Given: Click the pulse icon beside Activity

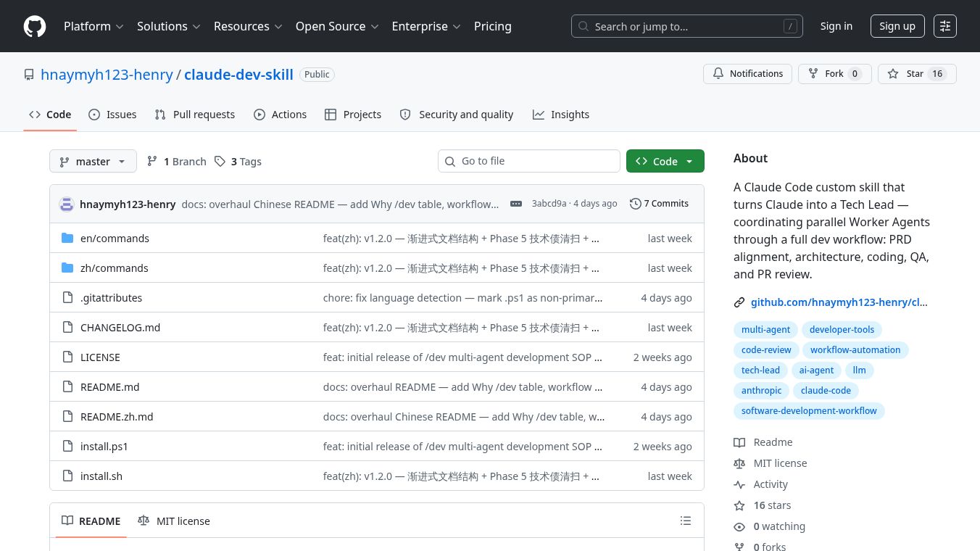Looking at the screenshot, I should (x=739, y=484).
